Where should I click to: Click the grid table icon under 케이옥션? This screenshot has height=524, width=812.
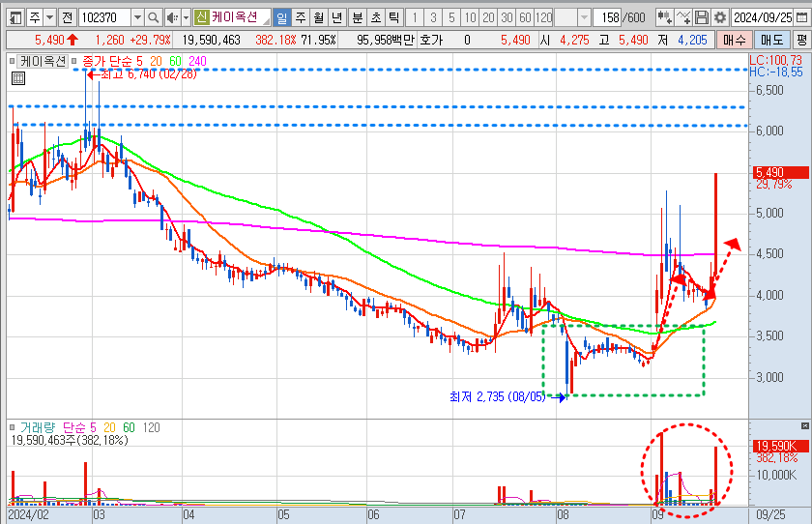(18, 78)
